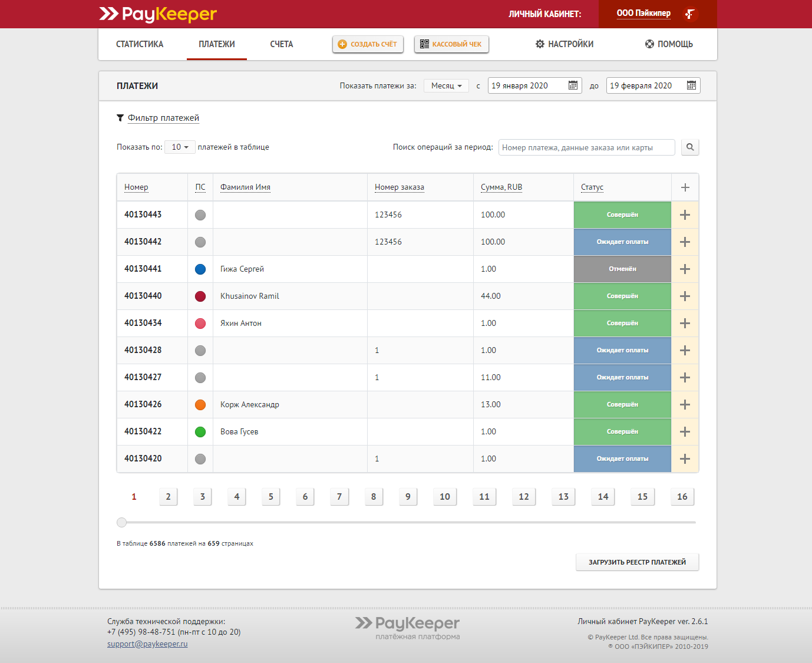Click the grey circle of payment 40130420
Image resolution: width=812 pixels, height=663 pixels.
click(200, 459)
